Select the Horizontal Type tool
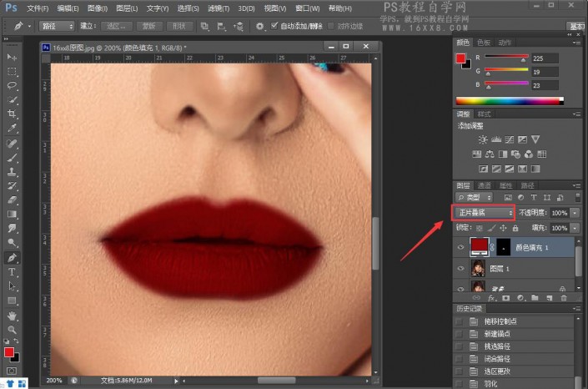 [12, 272]
